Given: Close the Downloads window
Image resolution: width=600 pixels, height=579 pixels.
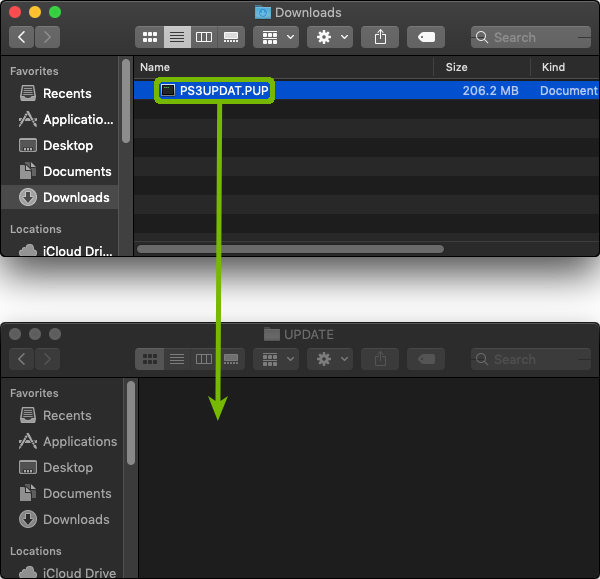Looking at the screenshot, I should point(15,12).
